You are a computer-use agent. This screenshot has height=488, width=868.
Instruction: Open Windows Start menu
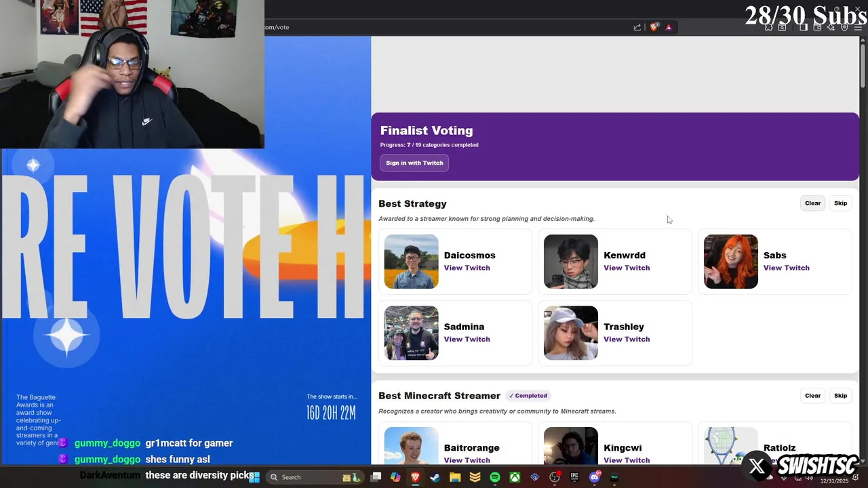pos(254,477)
